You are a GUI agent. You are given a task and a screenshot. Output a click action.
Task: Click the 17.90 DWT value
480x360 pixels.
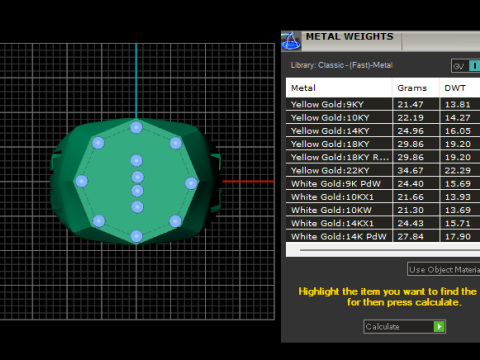[x=458, y=236]
